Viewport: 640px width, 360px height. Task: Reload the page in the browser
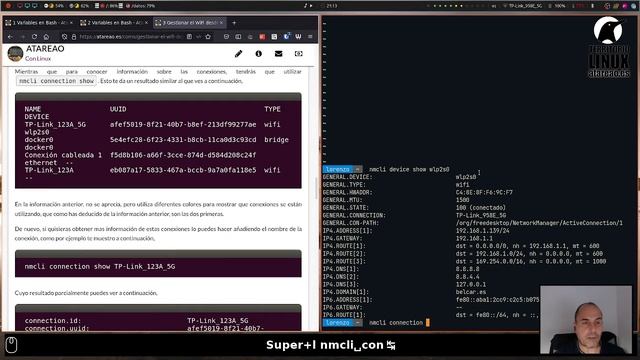(34, 37)
